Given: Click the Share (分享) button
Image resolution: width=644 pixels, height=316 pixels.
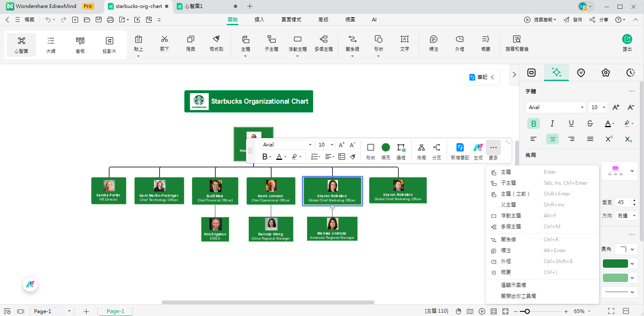Looking at the screenshot, I should tap(599, 20).
